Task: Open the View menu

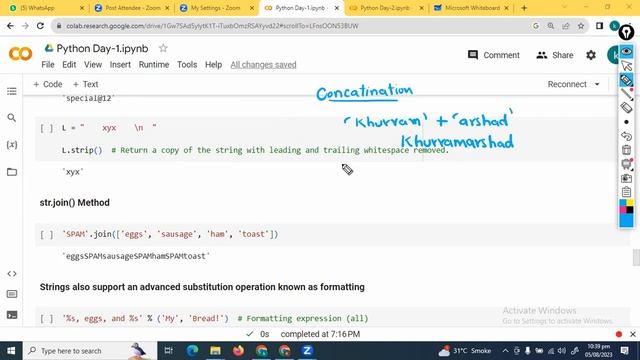Action: click(x=93, y=64)
